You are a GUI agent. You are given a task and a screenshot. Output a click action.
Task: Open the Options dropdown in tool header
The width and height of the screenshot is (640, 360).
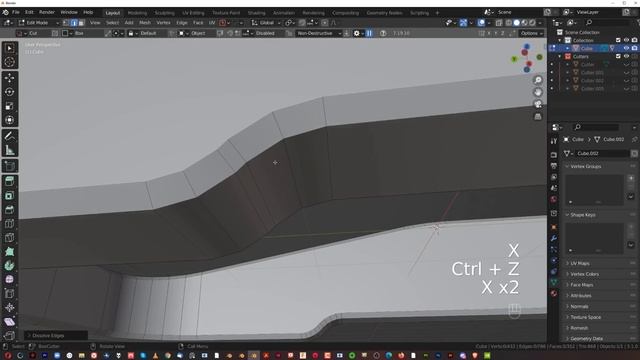click(531, 33)
